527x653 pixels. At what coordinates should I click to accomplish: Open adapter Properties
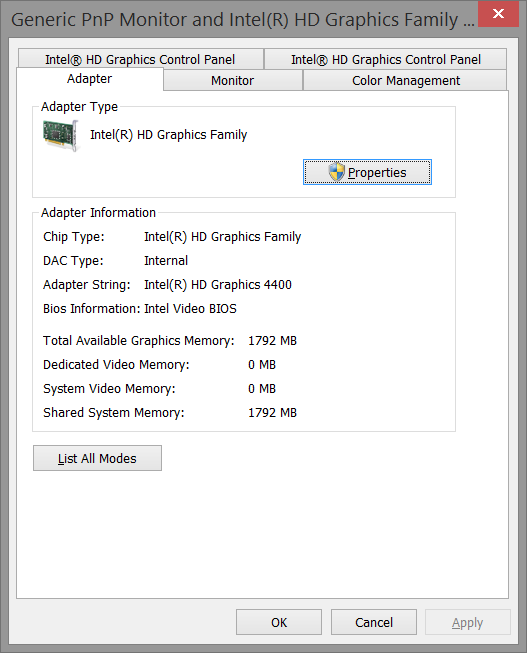pyautogui.click(x=367, y=172)
